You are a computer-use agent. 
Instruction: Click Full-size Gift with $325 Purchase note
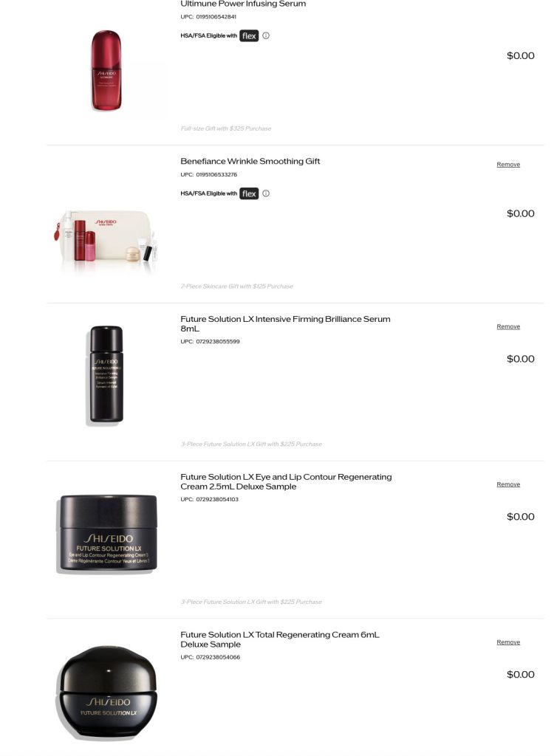226,128
